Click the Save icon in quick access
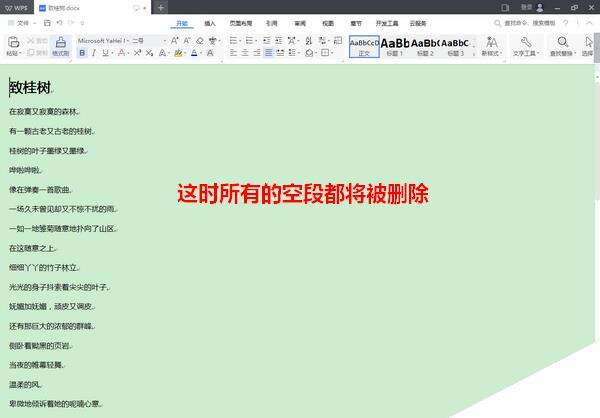Screen dimensions: 600x418 [47, 23]
